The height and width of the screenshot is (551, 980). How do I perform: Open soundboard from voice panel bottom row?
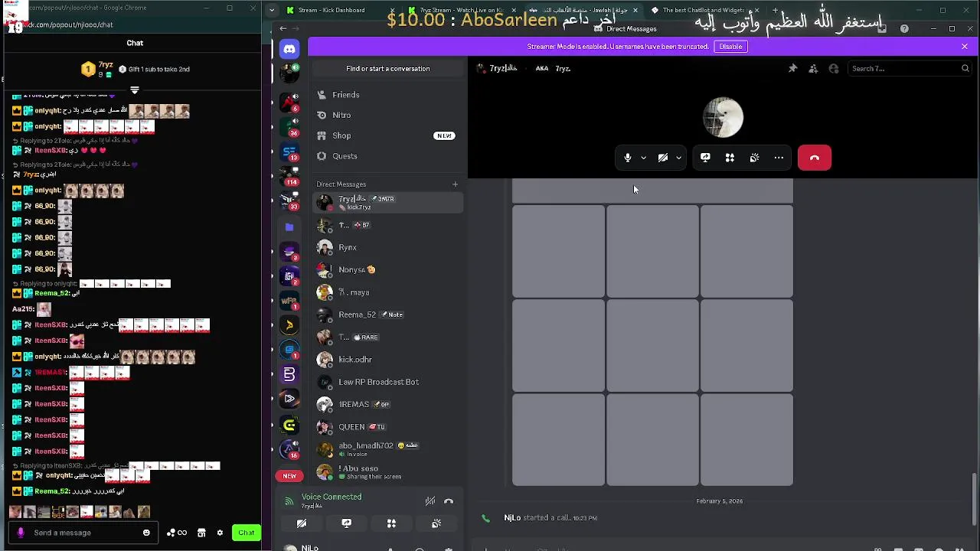436,523
